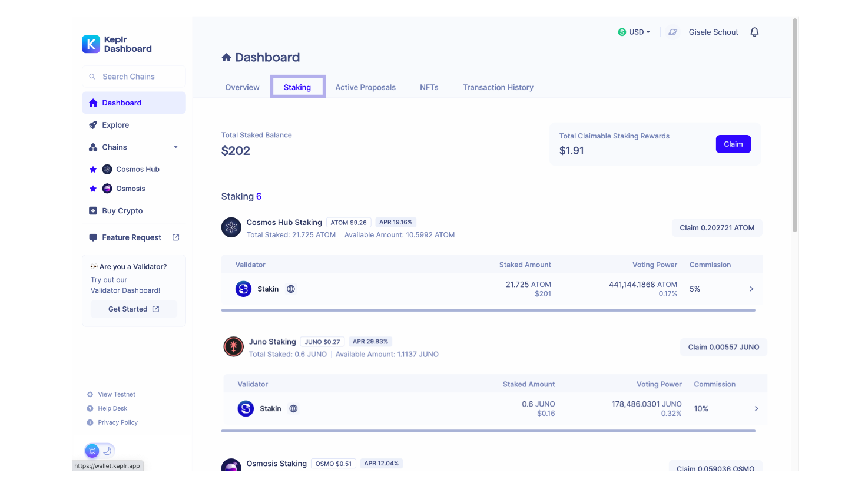Expand Stakin validator row in Juno staking
This screenshot has width=868, height=489.
[x=757, y=408]
